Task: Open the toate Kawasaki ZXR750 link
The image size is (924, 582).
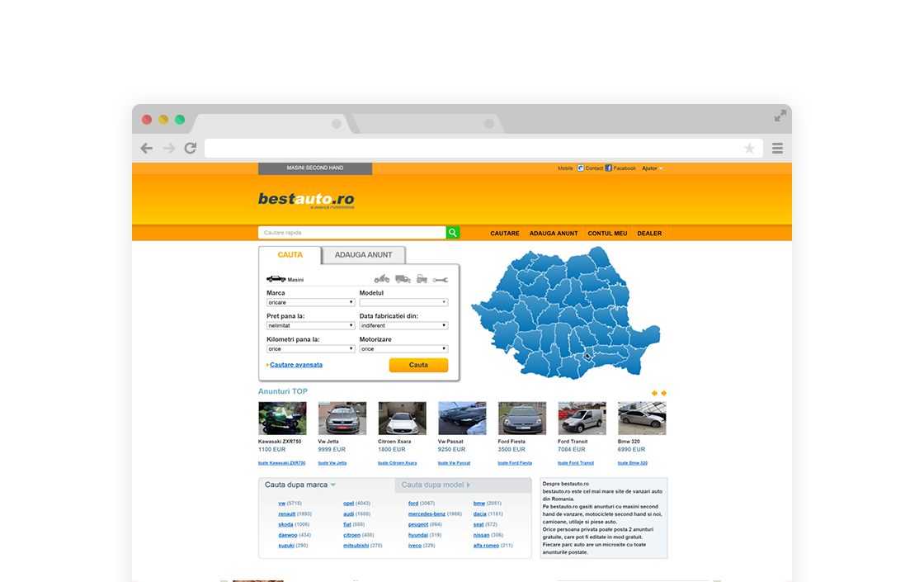Action: point(281,463)
